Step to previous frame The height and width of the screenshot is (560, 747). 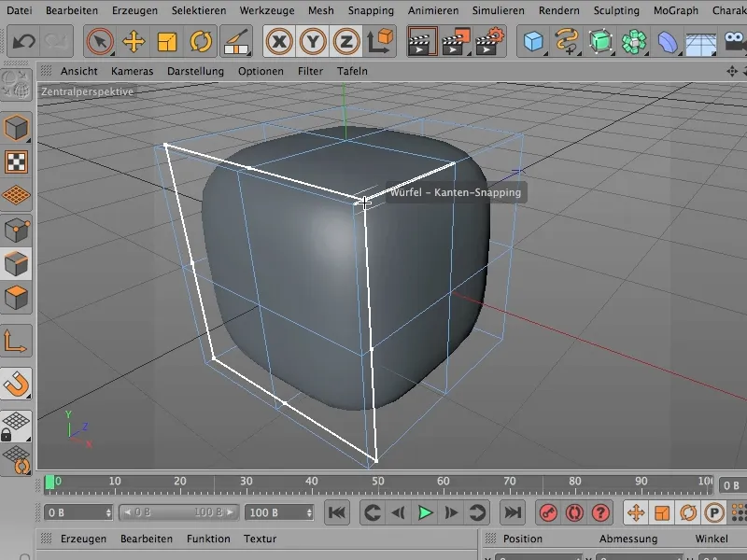pos(398,512)
